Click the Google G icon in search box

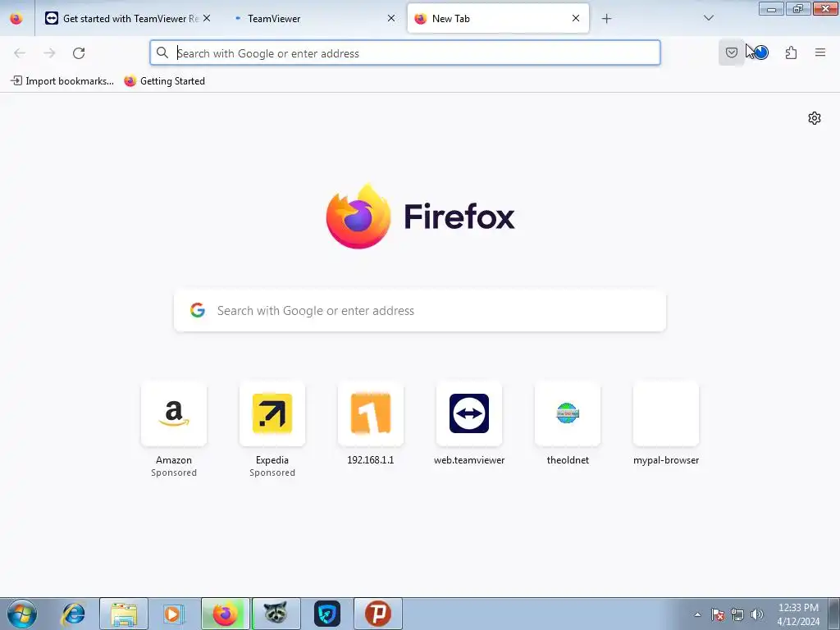(198, 310)
